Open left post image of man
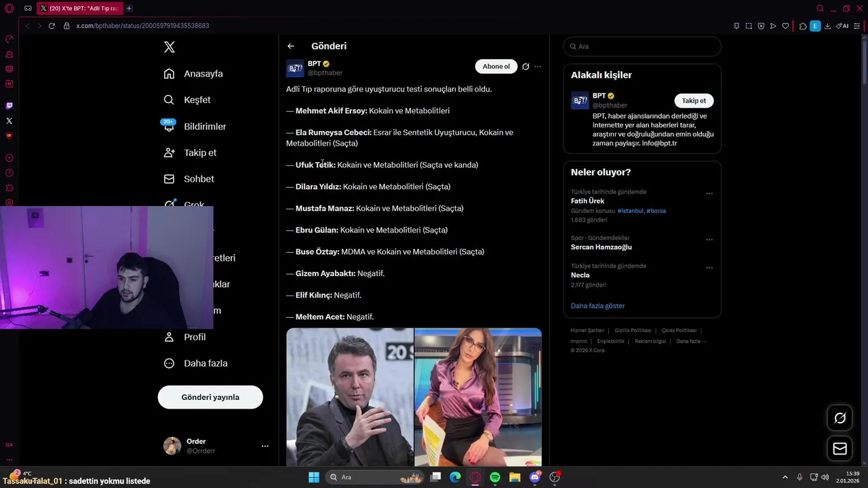This screenshot has height=488, width=868. point(350,397)
